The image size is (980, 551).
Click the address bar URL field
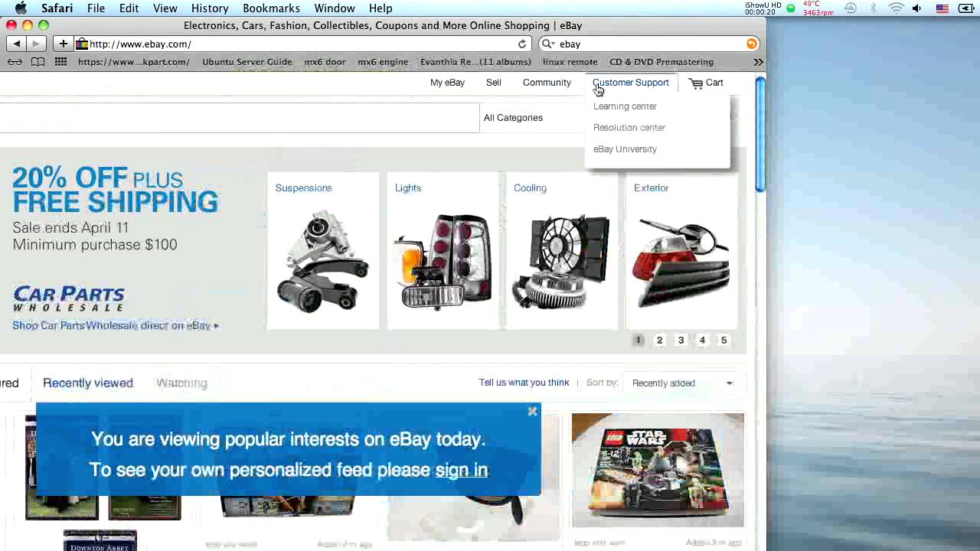pos(302,44)
